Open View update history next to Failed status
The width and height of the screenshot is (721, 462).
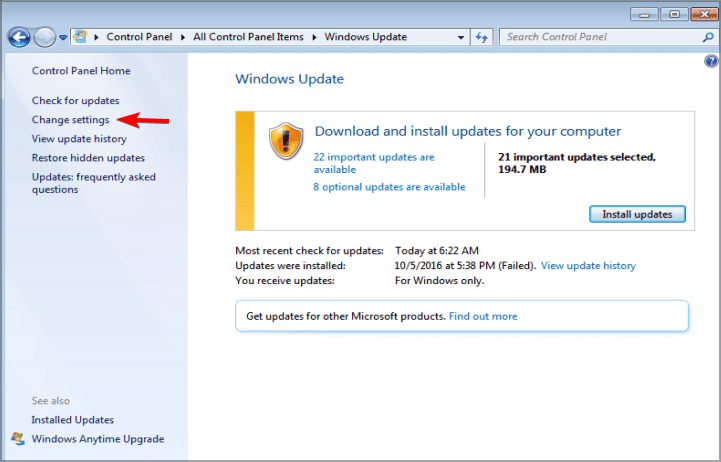pyautogui.click(x=588, y=266)
